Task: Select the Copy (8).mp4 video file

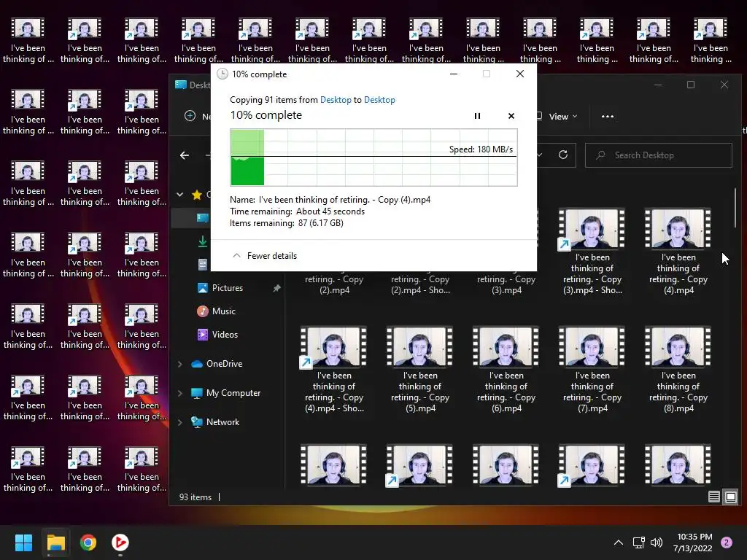Action: tap(678, 369)
